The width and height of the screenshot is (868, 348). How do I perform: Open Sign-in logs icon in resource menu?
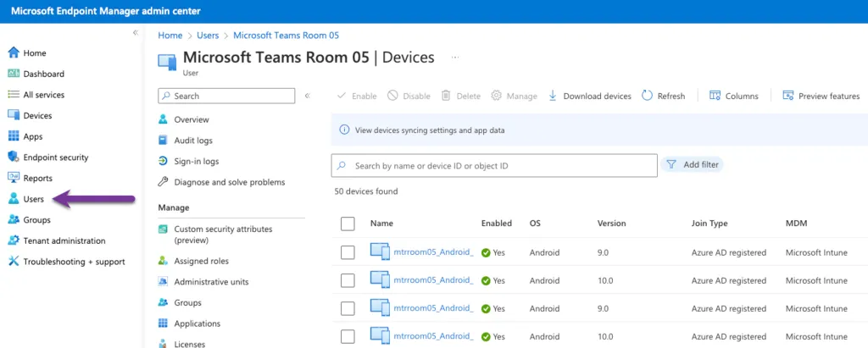click(x=164, y=161)
